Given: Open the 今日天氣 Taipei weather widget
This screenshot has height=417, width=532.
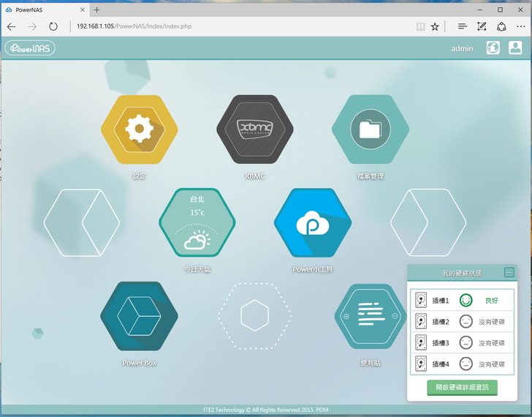Looking at the screenshot, I should [197, 223].
